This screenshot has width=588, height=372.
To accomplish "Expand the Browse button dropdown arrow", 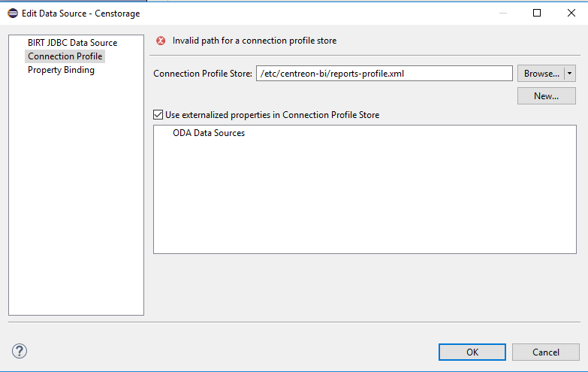I will click(x=571, y=74).
